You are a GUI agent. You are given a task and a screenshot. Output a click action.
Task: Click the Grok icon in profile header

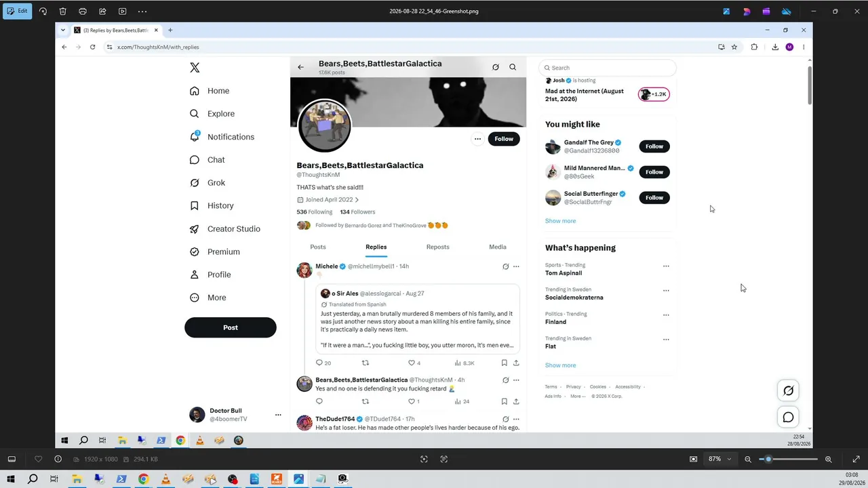pos(496,67)
